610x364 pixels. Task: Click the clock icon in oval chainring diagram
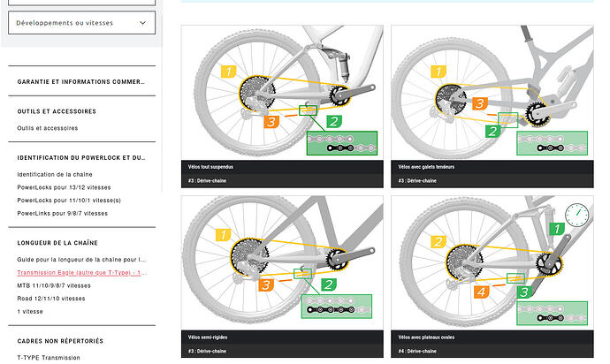coord(576,215)
